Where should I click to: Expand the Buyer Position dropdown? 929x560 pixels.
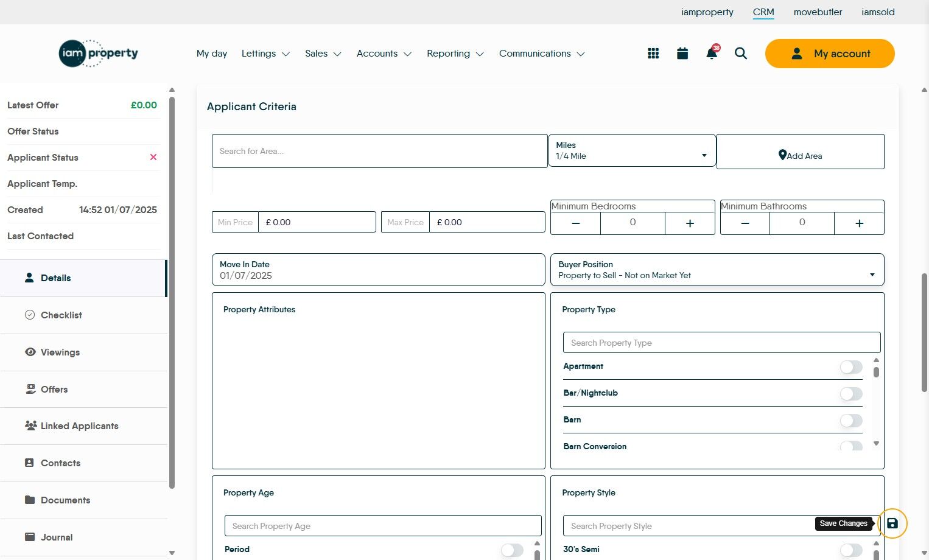(717, 270)
